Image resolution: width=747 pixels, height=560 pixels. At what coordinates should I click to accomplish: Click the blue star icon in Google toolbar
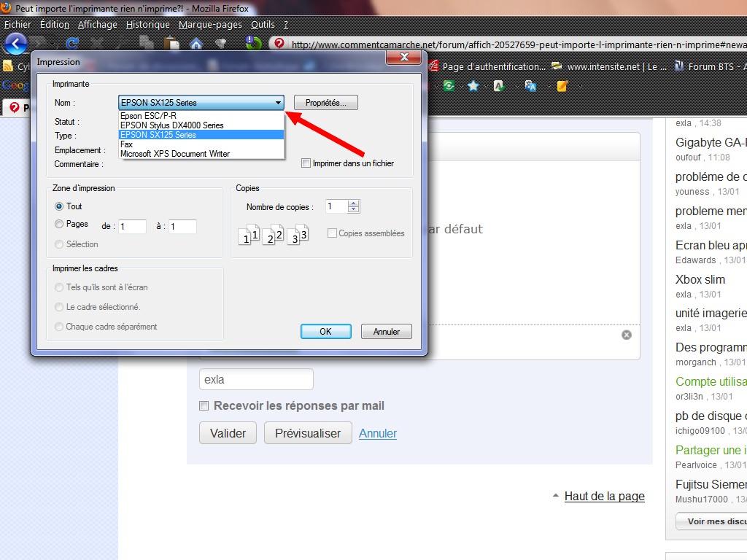pos(473,86)
